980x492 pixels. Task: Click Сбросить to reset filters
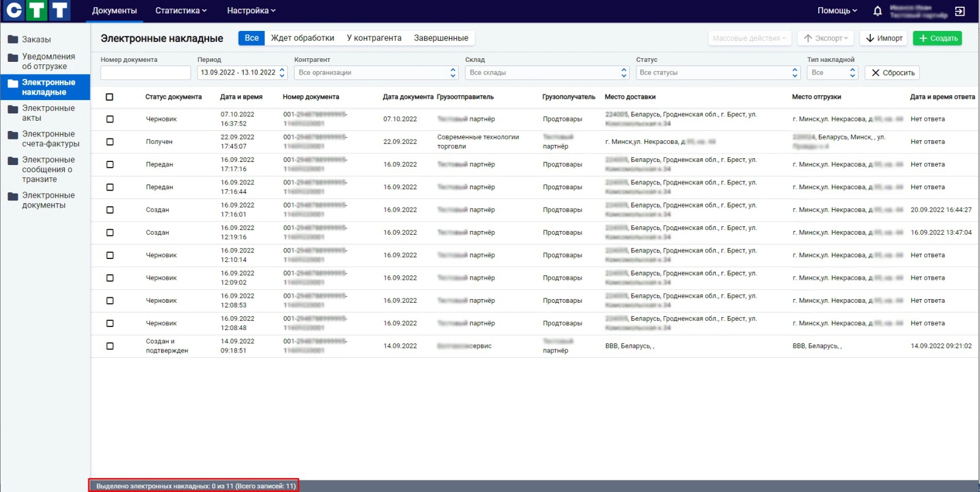893,73
